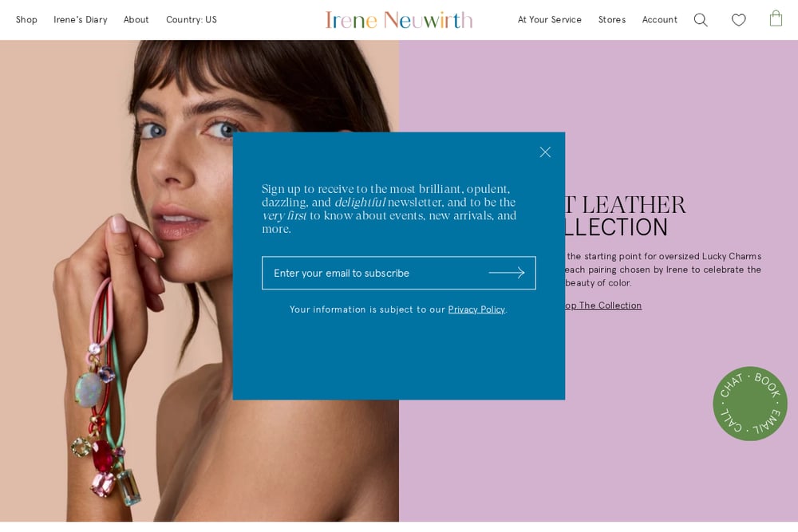The width and height of the screenshot is (798, 532).
Task: Open Irene's Diary menu
Action: [81, 20]
